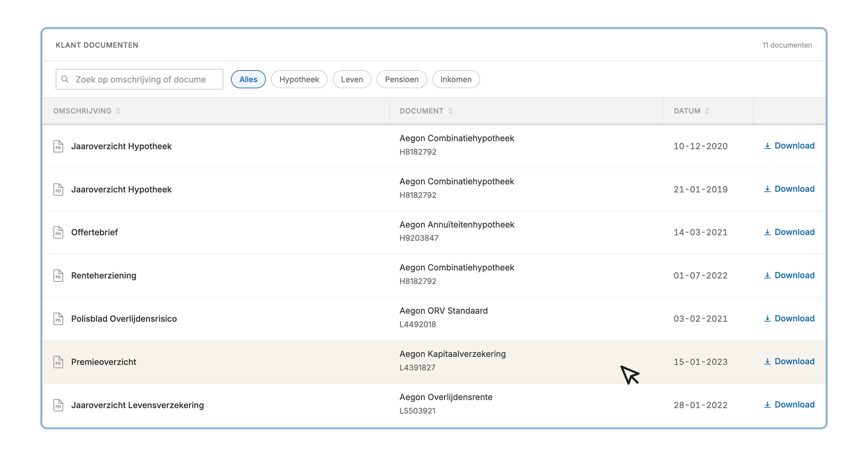
Task: Click PDF icon of 21-01-2019 Jaaroverzicht Hypotheek
Action: (58, 189)
